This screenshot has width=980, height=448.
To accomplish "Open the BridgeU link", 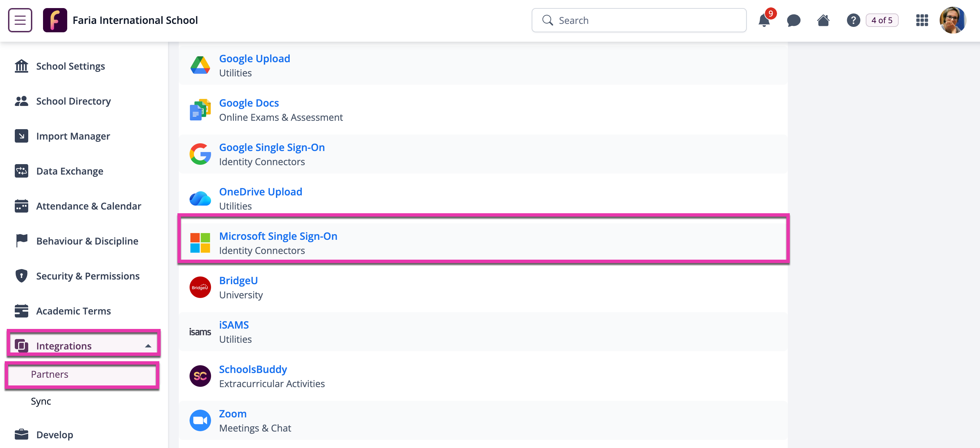I will coord(239,281).
